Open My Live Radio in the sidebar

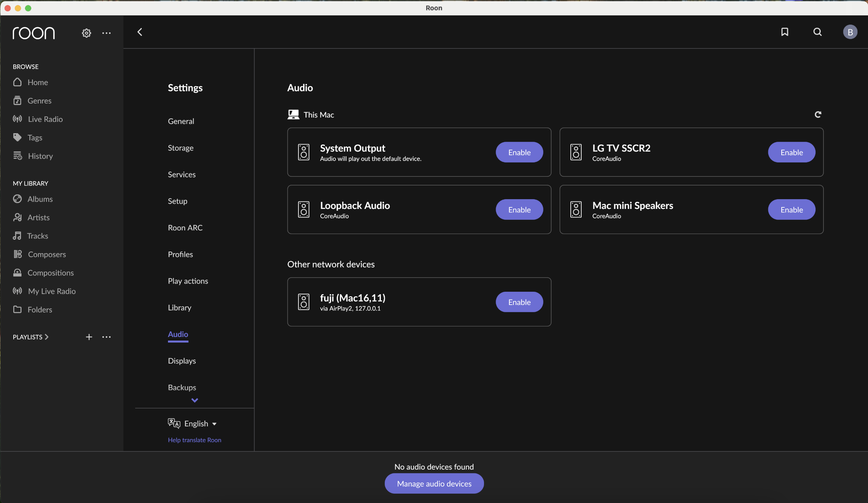pyautogui.click(x=44, y=291)
